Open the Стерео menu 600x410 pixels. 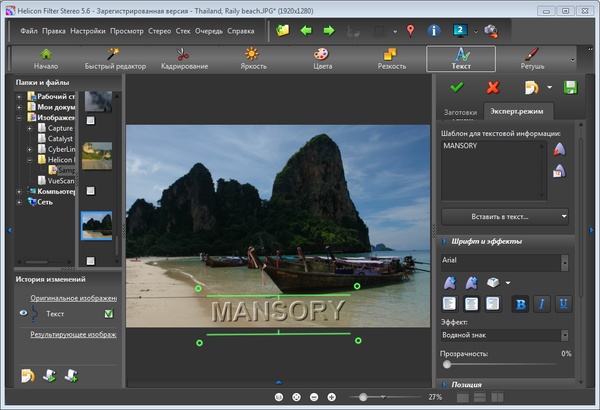coord(160,31)
